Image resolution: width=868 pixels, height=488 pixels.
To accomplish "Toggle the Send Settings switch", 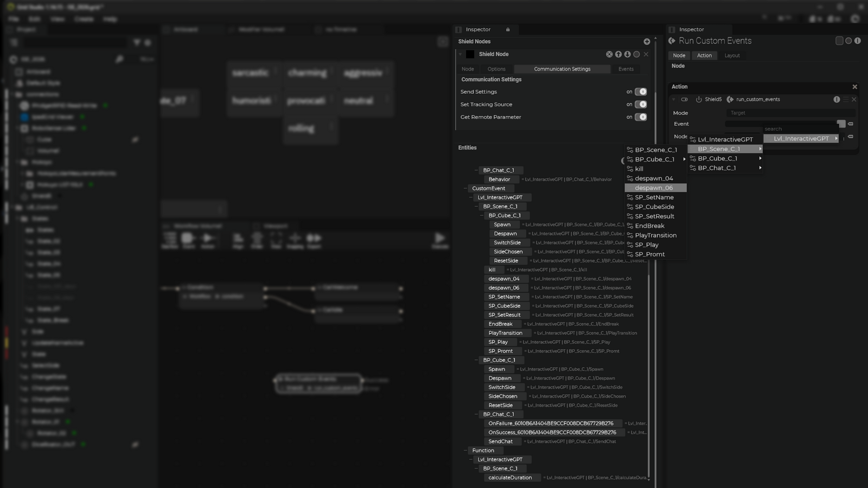I will (x=641, y=92).
